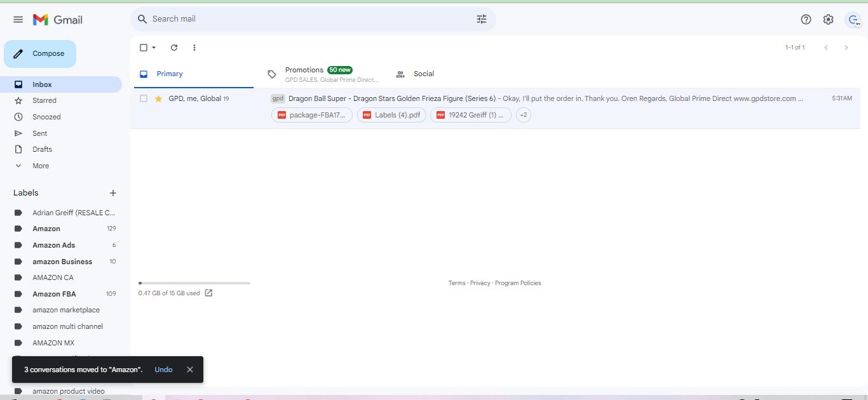The height and width of the screenshot is (400, 868).
Task: Toggle the star on GPD email
Action: coord(159,98)
